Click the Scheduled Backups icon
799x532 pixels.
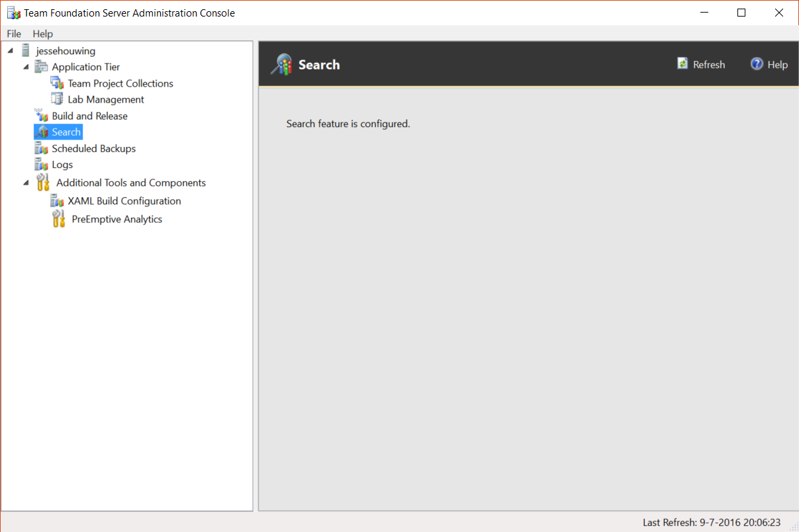point(41,149)
